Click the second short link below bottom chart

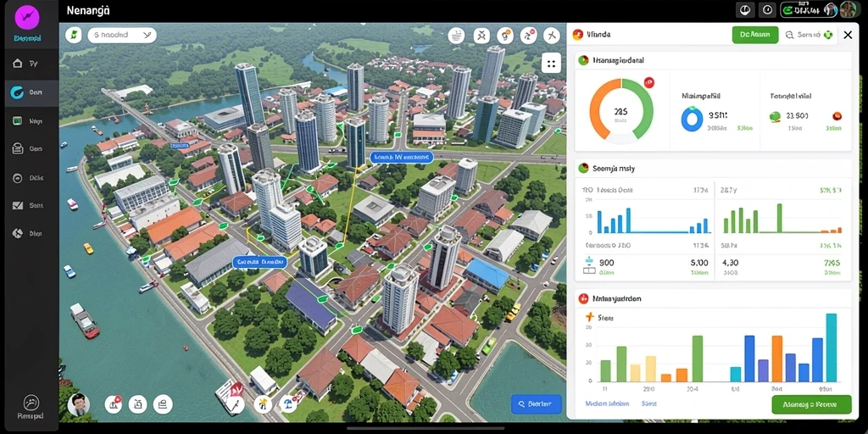pyautogui.click(x=648, y=403)
